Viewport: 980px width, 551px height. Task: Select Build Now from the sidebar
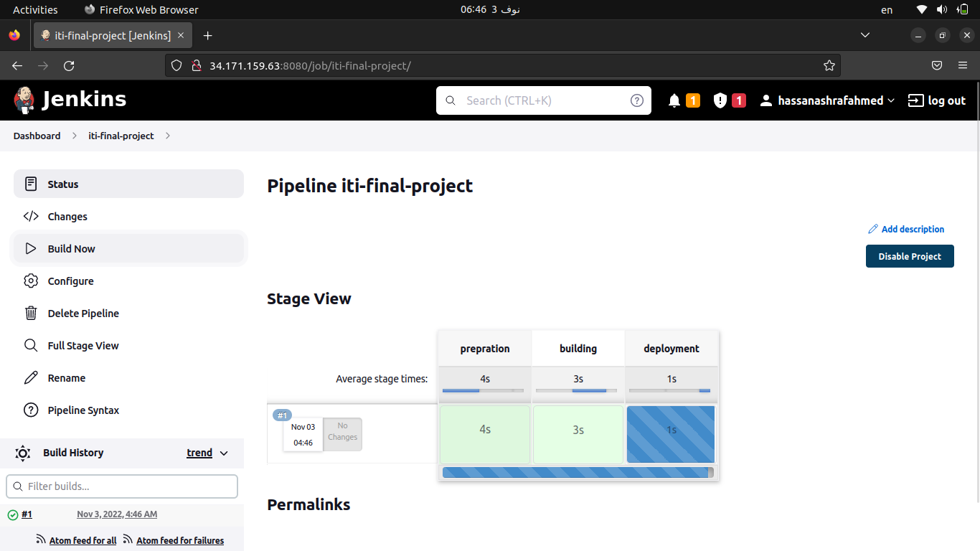pos(71,248)
